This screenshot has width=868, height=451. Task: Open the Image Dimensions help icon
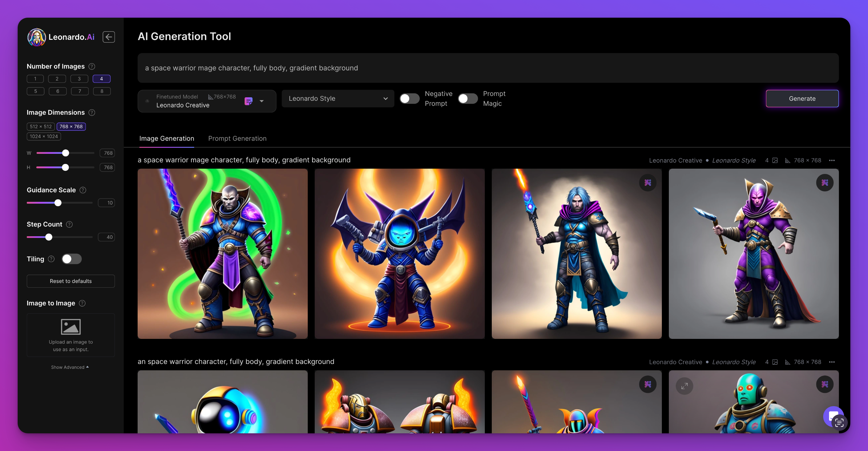[92, 112]
